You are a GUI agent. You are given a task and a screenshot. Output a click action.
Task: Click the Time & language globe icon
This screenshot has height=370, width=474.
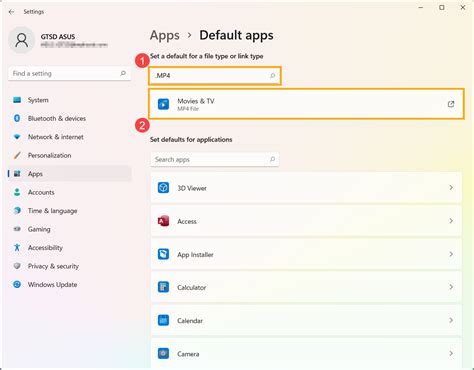point(17,210)
